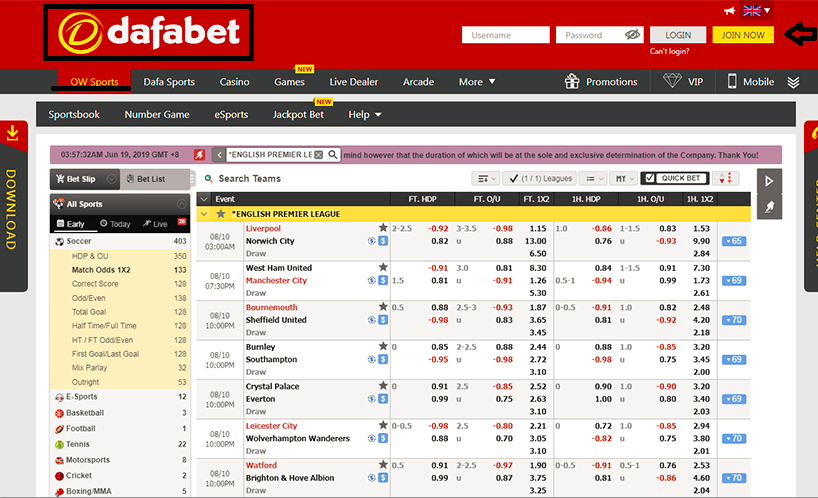
Task: Click the download arrow icon on left tab
Action: coord(13,134)
